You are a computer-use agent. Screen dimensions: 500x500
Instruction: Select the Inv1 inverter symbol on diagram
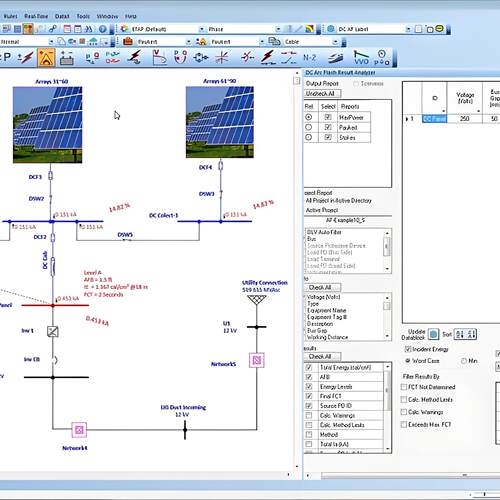[x=53, y=331]
